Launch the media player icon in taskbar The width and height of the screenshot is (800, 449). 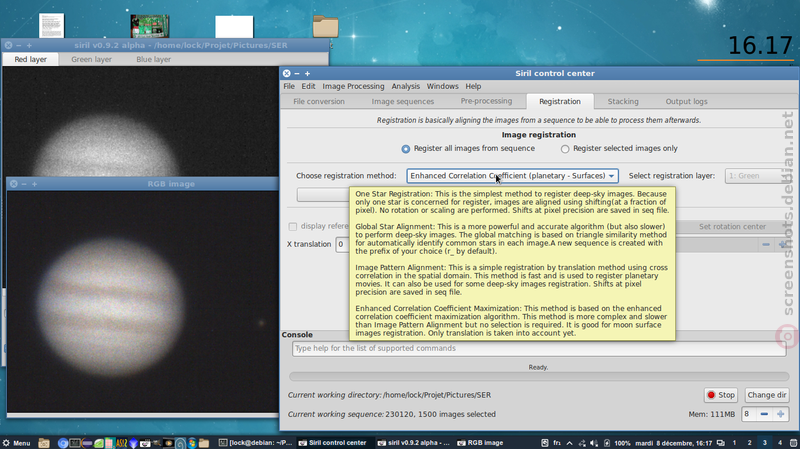point(168,443)
